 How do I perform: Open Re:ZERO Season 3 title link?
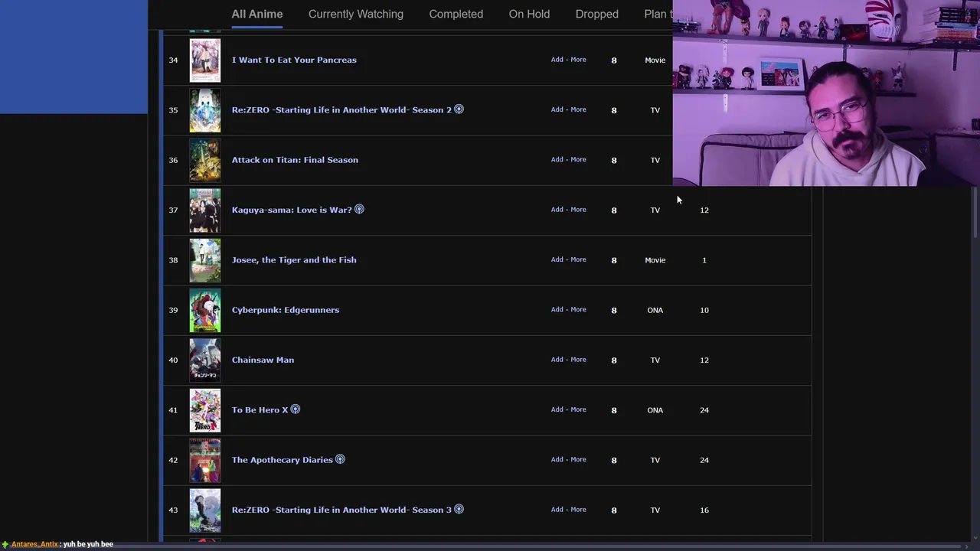(x=341, y=510)
